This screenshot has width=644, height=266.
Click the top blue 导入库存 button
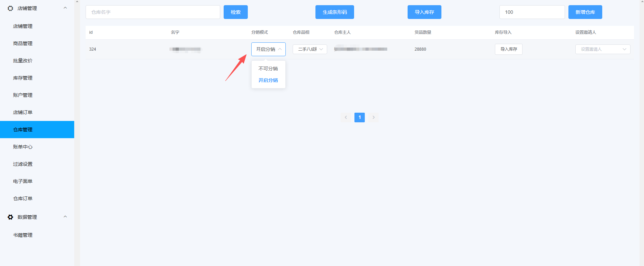[x=425, y=12]
